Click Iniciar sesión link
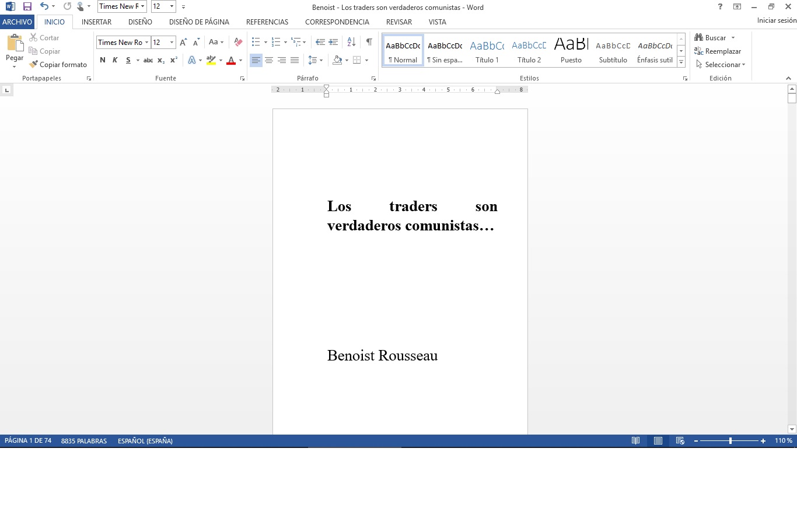This screenshot has height=532, width=797. [776, 20]
